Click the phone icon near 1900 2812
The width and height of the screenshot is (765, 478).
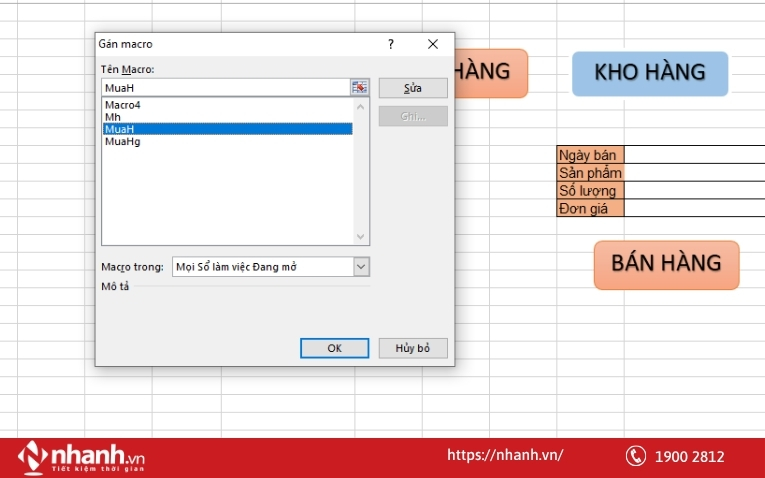click(636, 456)
